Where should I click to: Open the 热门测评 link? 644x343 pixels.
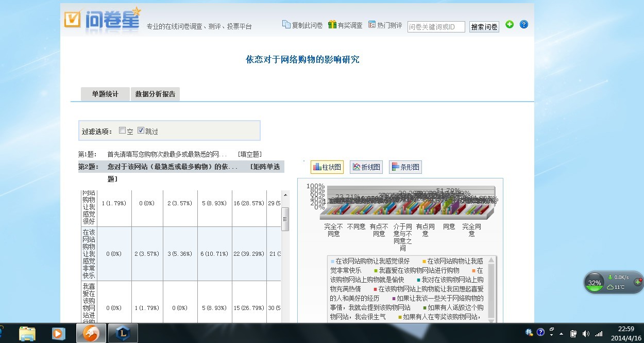pyautogui.click(x=385, y=25)
